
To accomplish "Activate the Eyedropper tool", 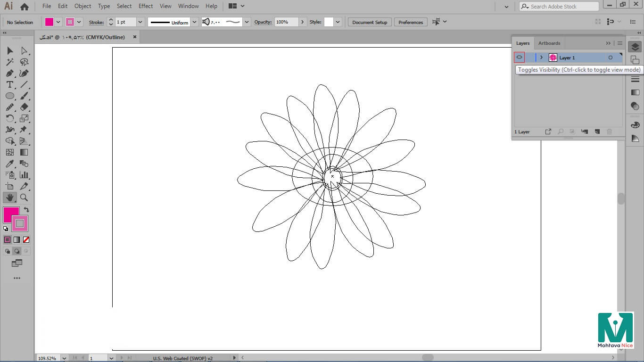I will [9, 164].
